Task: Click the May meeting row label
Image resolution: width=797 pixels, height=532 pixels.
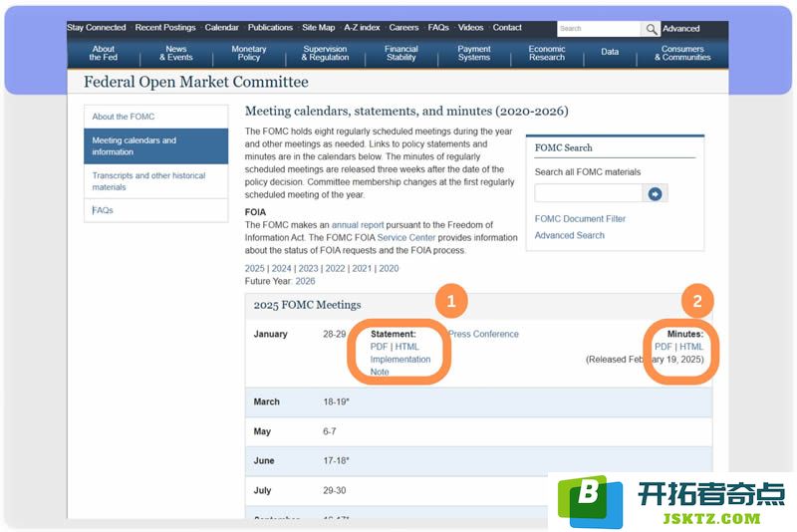Action: (x=262, y=431)
